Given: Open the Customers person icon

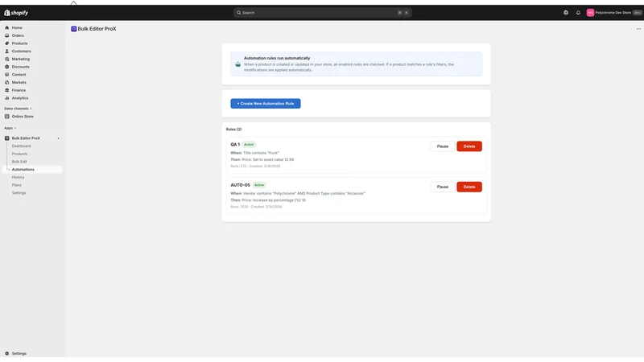Looking at the screenshot, I should tap(7, 51).
